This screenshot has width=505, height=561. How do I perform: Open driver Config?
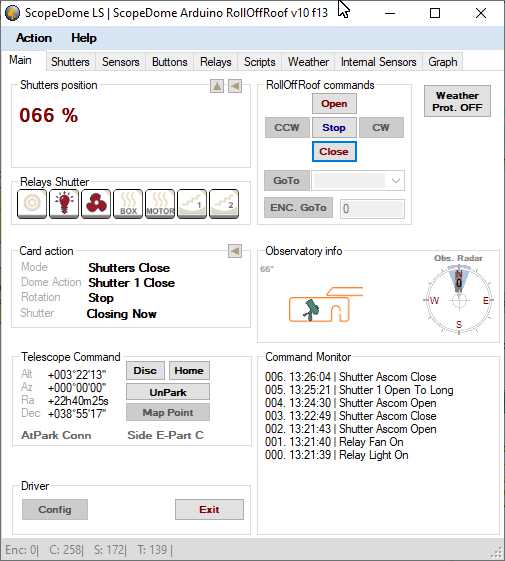coord(55,509)
